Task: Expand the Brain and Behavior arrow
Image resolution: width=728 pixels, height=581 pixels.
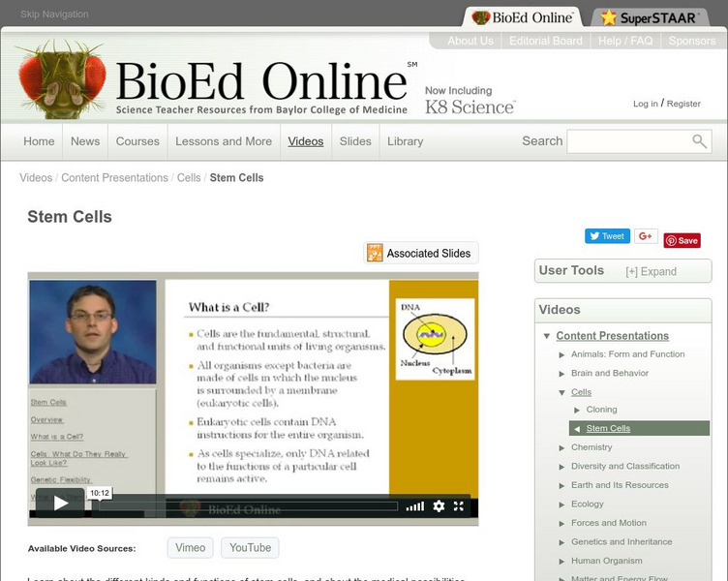Action: coord(561,374)
